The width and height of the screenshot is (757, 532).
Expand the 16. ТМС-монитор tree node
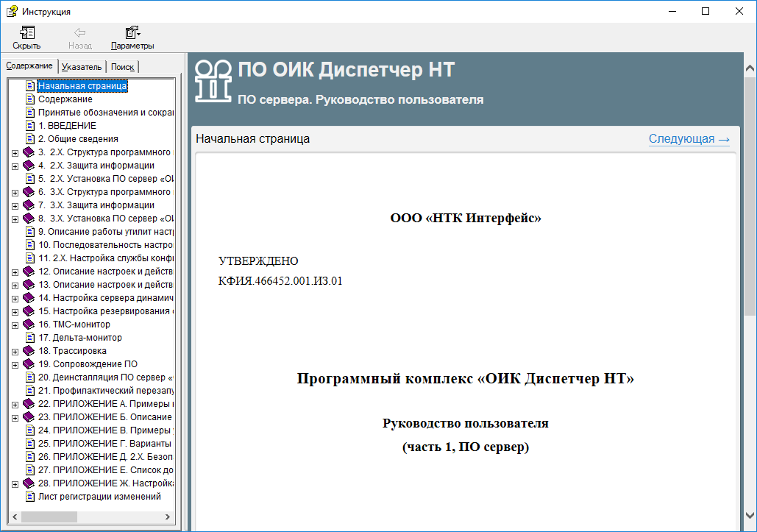tap(15, 324)
